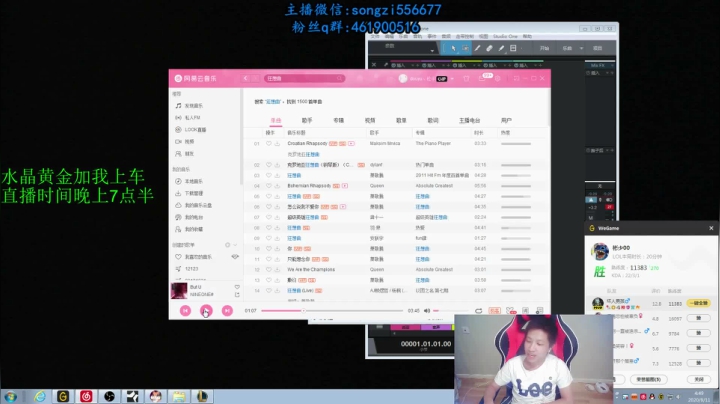The height and width of the screenshot is (404, 720).
Task: Seek within the NetEase song progress bar
Action: coord(332,311)
